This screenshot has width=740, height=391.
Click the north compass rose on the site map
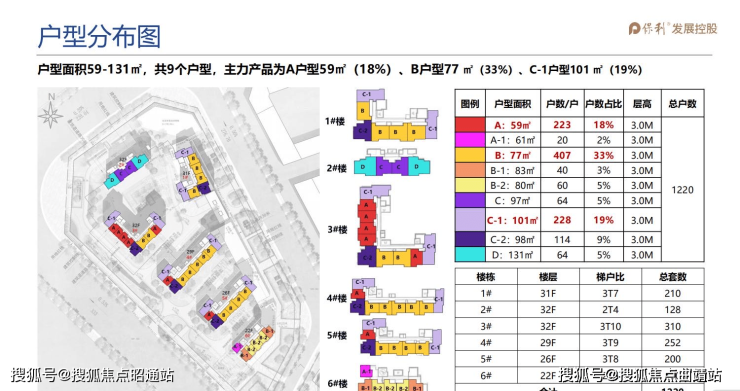(51, 111)
